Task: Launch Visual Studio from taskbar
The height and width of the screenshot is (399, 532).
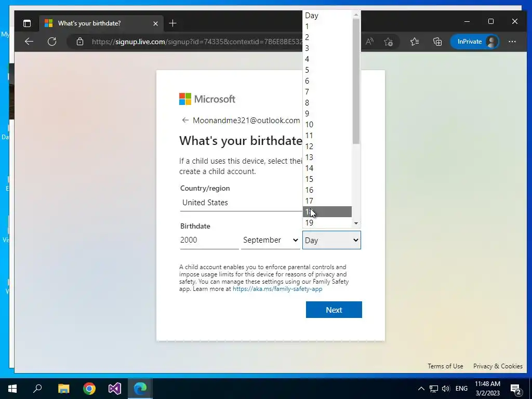Action: [115, 389]
